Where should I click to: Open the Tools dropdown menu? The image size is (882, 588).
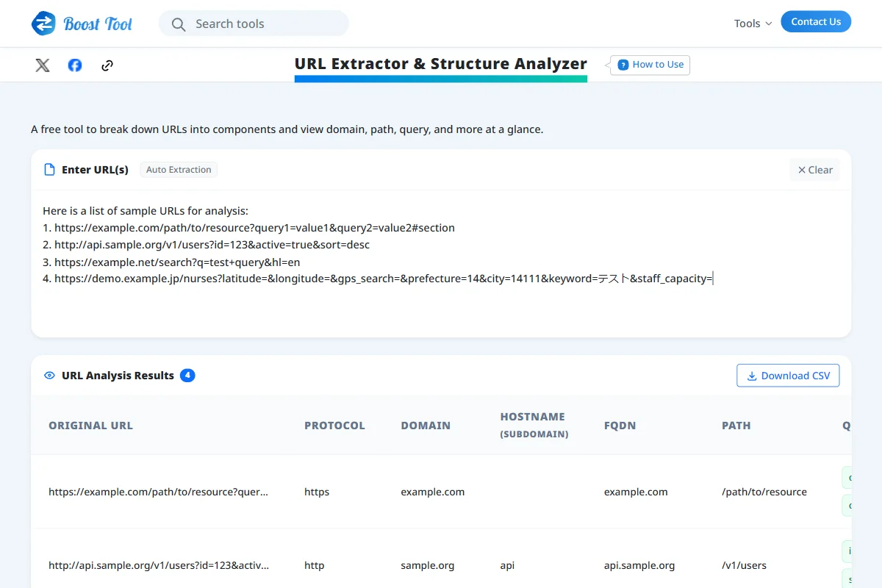(x=753, y=24)
